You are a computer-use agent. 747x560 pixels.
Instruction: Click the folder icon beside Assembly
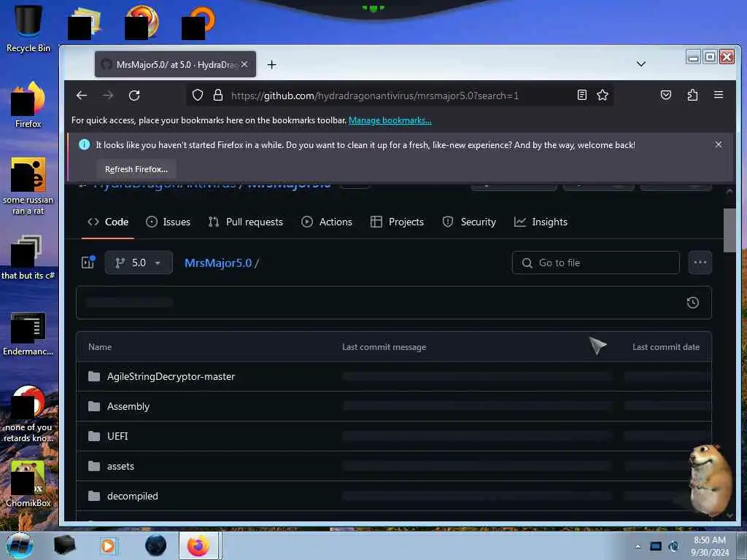pos(94,406)
